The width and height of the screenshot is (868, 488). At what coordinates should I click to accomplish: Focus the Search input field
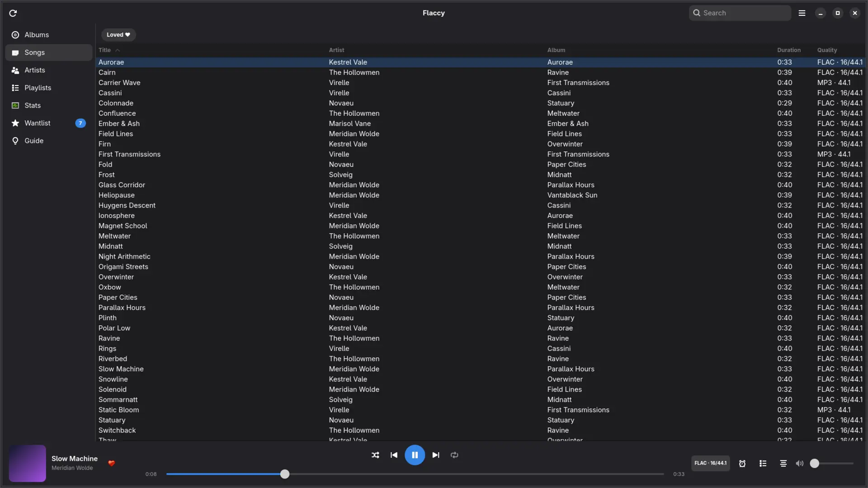740,13
